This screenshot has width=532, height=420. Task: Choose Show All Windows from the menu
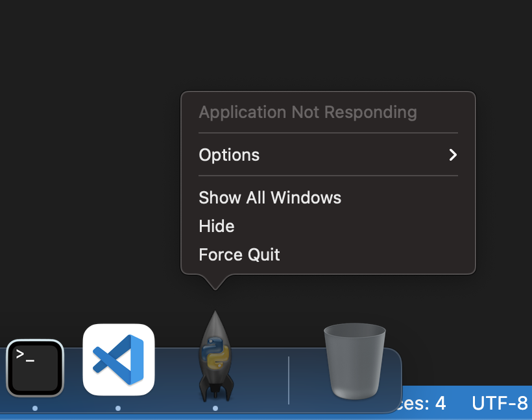click(x=270, y=198)
